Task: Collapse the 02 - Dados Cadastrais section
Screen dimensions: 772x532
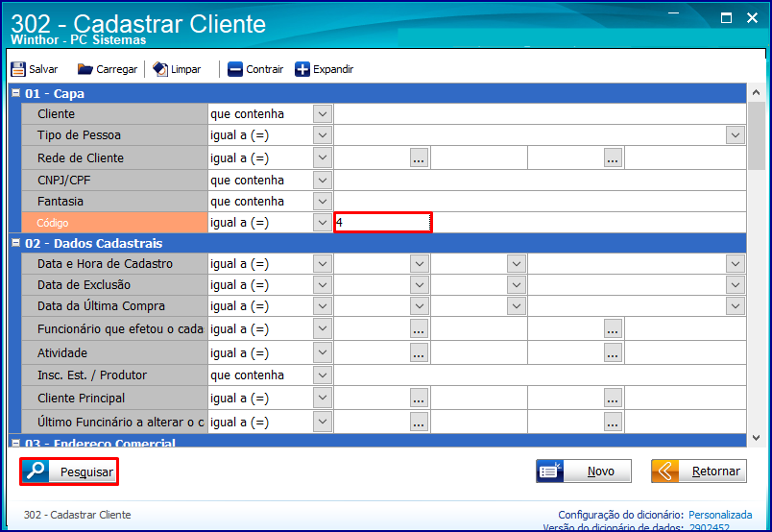Action: tap(15, 242)
